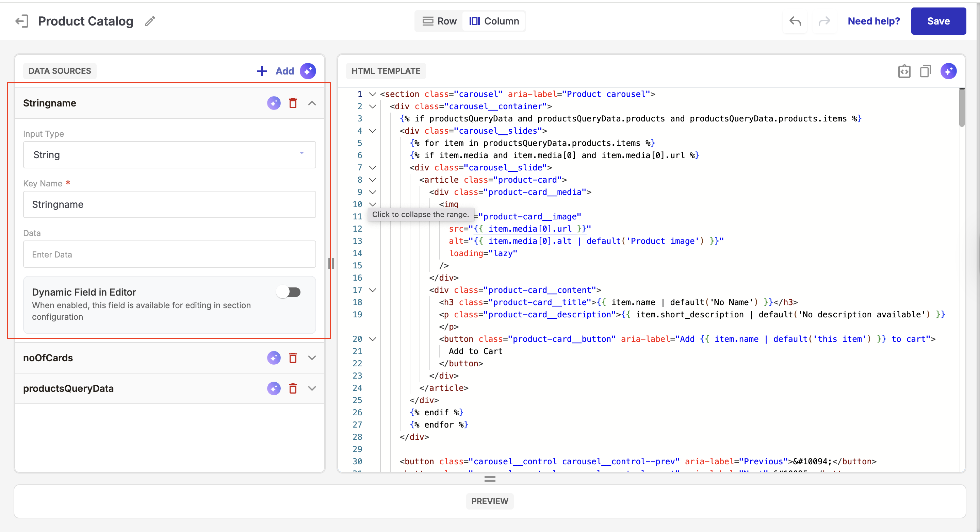Click the format code icon in HTML Template
The height and width of the screenshot is (532, 980).
[904, 71]
